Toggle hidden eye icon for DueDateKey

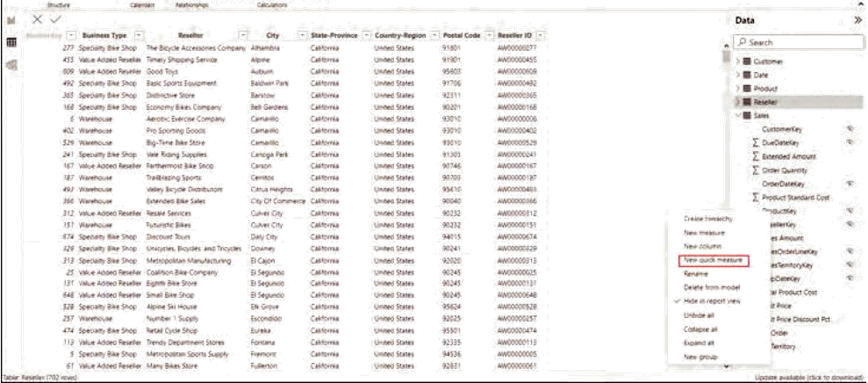pos(850,142)
